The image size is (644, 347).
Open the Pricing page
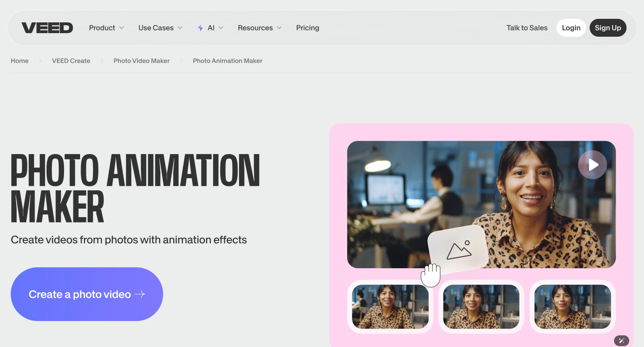point(307,28)
